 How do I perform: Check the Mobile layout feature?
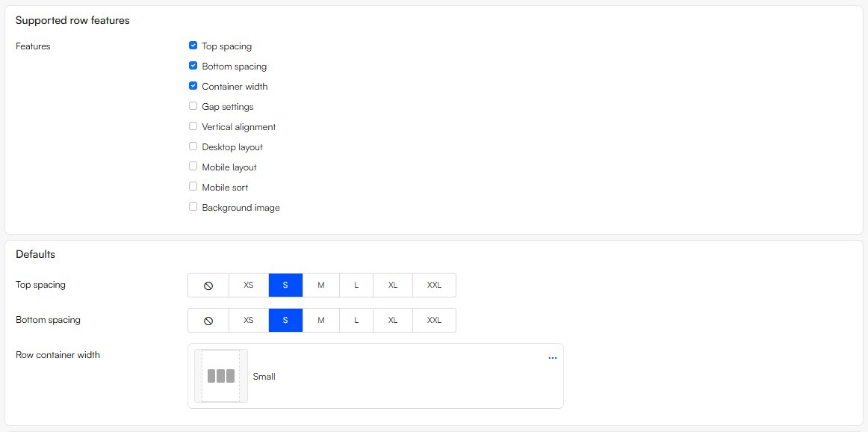click(193, 166)
